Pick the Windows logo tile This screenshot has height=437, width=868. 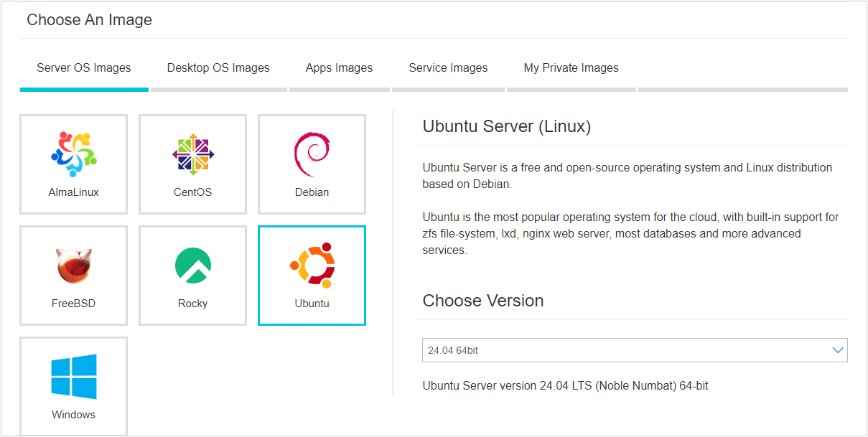74,386
